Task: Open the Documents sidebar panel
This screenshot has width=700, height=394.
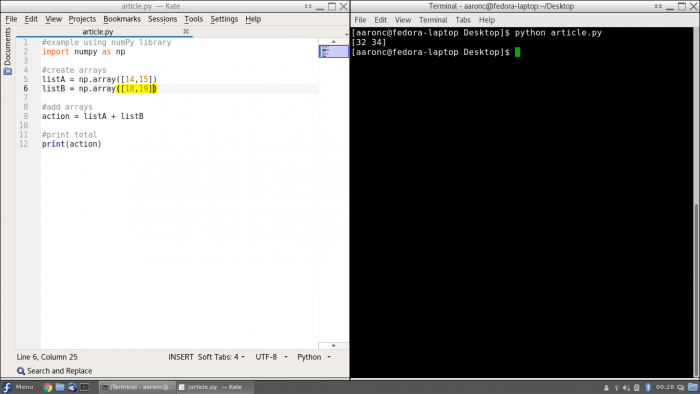Action: pos(7,50)
